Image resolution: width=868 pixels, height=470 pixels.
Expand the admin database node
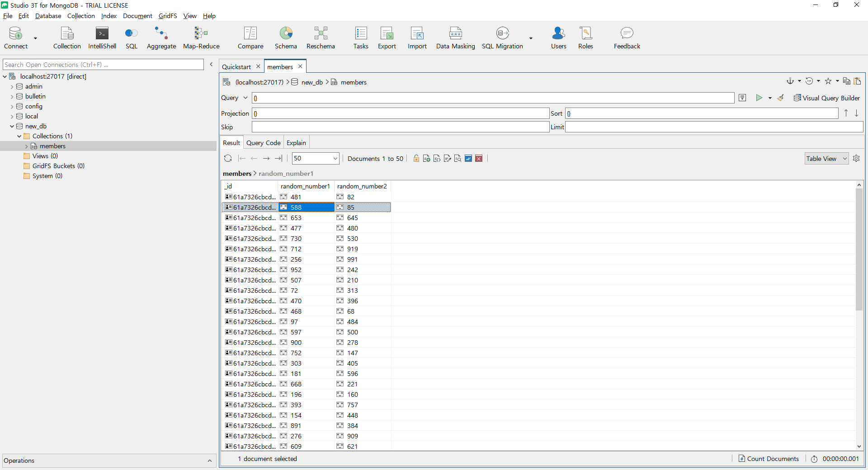coord(12,86)
